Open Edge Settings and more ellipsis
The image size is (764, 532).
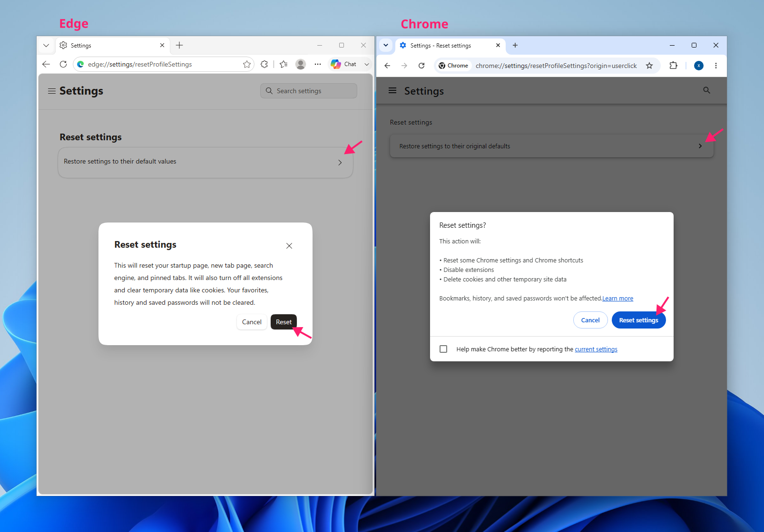coord(318,64)
